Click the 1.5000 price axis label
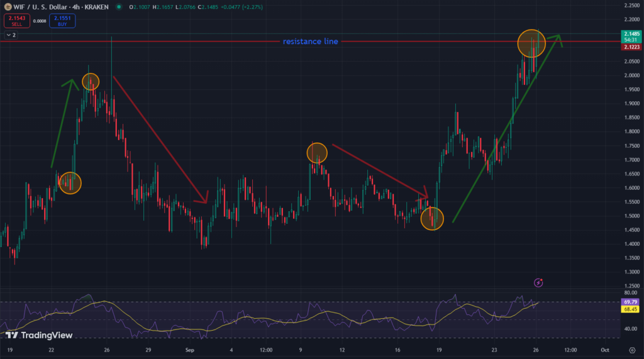Screen dimensions: 644x359 point(631,216)
